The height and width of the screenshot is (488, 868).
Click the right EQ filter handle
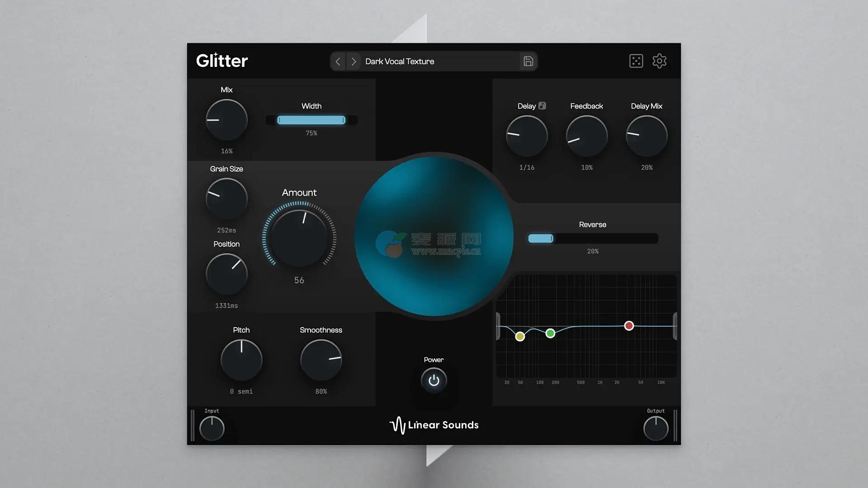[675, 326]
